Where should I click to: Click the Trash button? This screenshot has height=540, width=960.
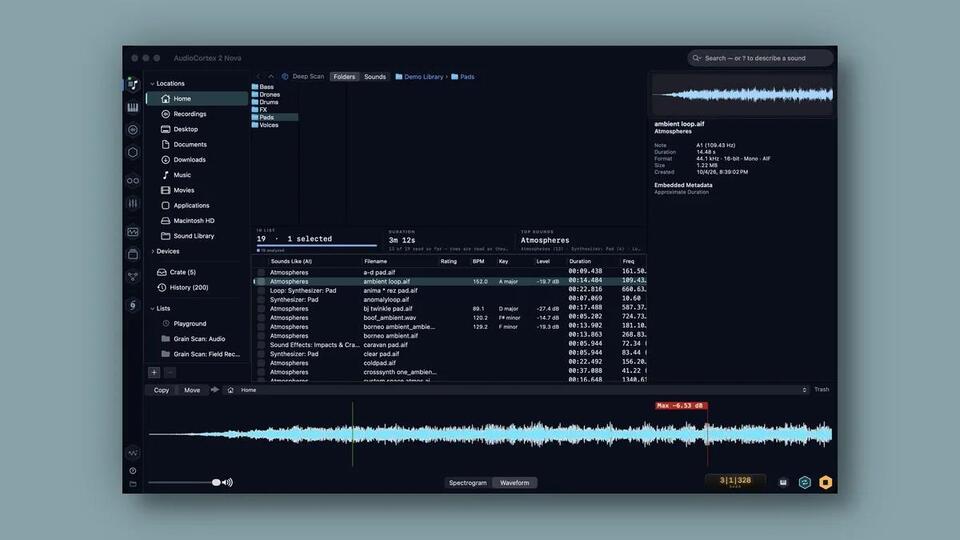point(822,389)
